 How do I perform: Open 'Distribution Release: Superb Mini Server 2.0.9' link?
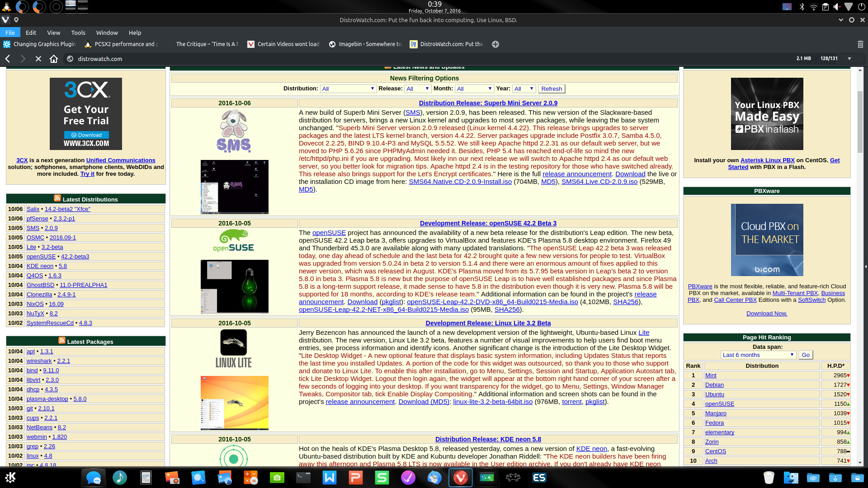click(488, 103)
